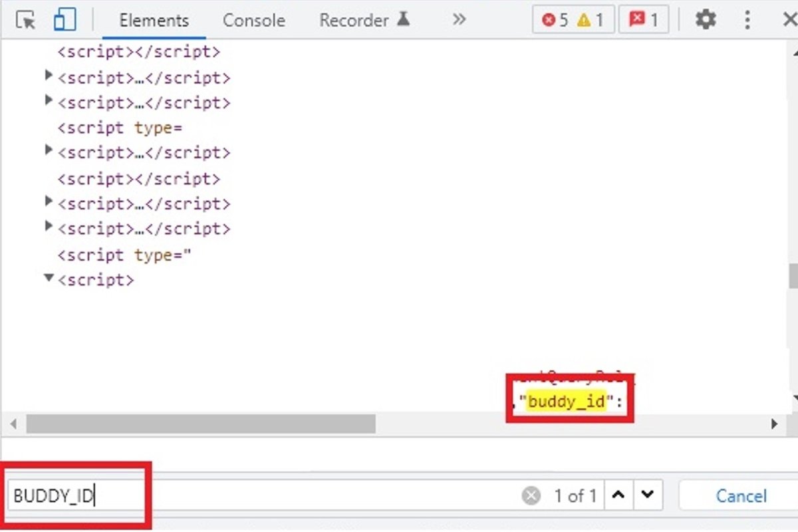The width and height of the screenshot is (798, 532).
Task: Open the three-dot customize menu
Action: pyautogui.click(x=748, y=20)
